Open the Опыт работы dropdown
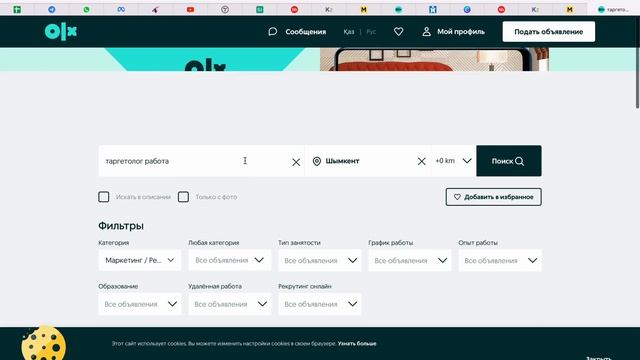 tap(500, 260)
